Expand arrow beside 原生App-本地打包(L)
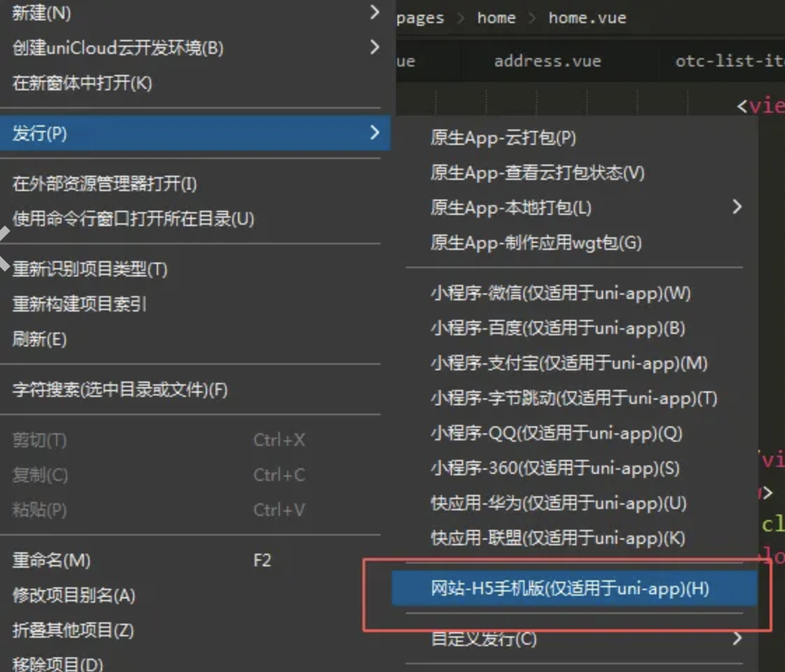Image resolution: width=785 pixels, height=672 pixels. (x=737, y=206)
